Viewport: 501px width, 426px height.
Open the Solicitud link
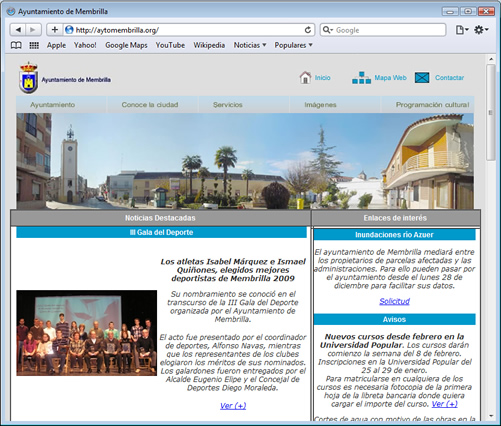coord(394,301)
